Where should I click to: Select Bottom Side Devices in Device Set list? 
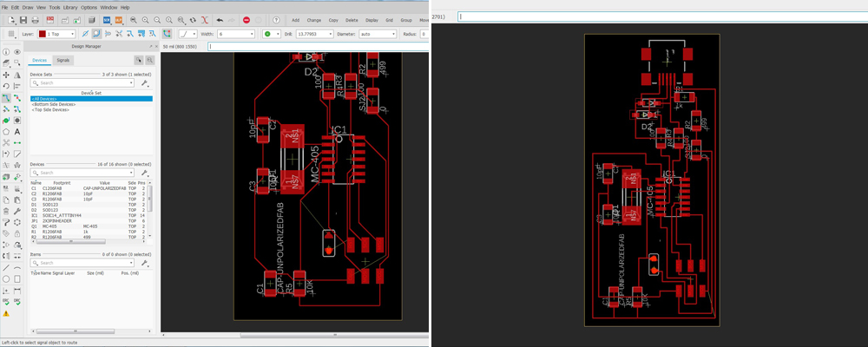point(55,104)
